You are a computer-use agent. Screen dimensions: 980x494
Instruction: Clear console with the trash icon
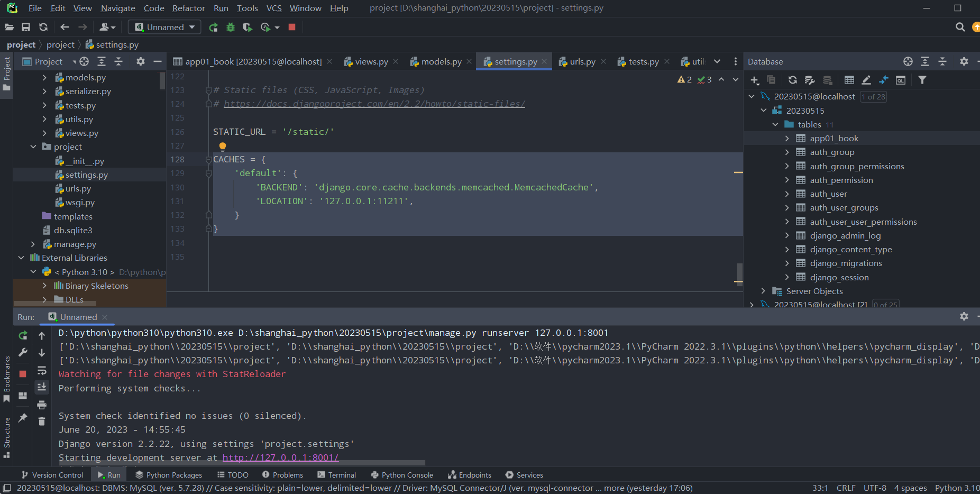tap(42, 422)
